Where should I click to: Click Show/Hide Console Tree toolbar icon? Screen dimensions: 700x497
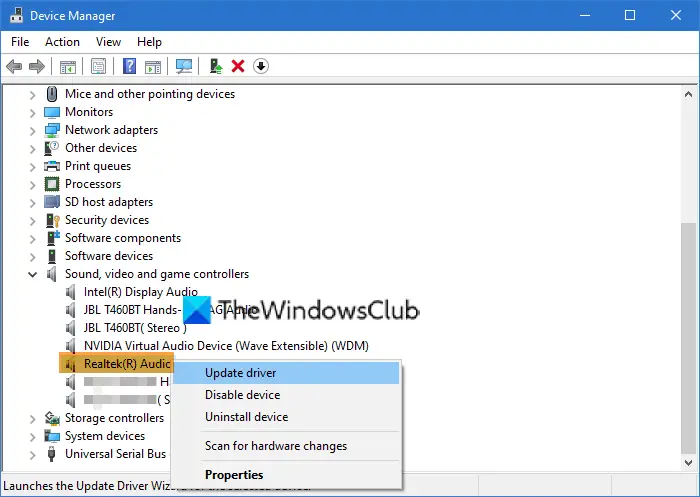tap(68, 67)
